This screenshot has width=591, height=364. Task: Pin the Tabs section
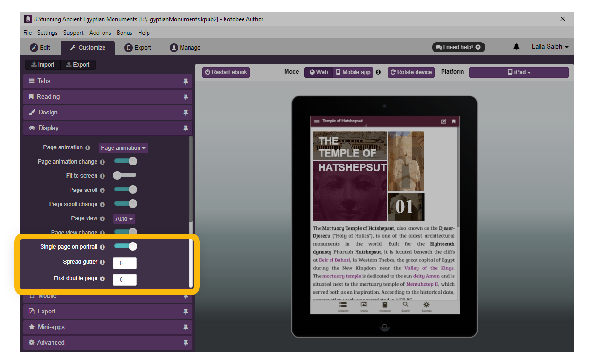pos(186,81)
